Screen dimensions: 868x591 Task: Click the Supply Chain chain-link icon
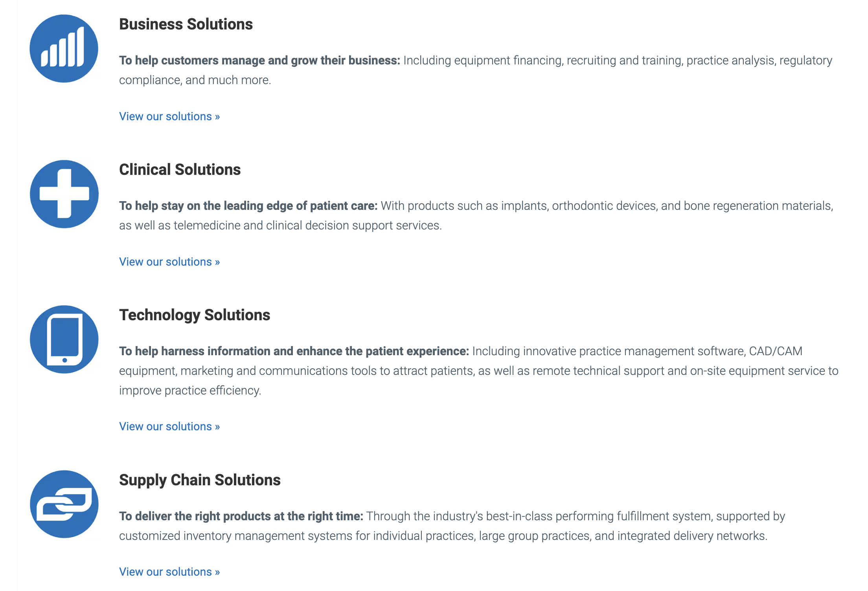[x=64, y=504]
